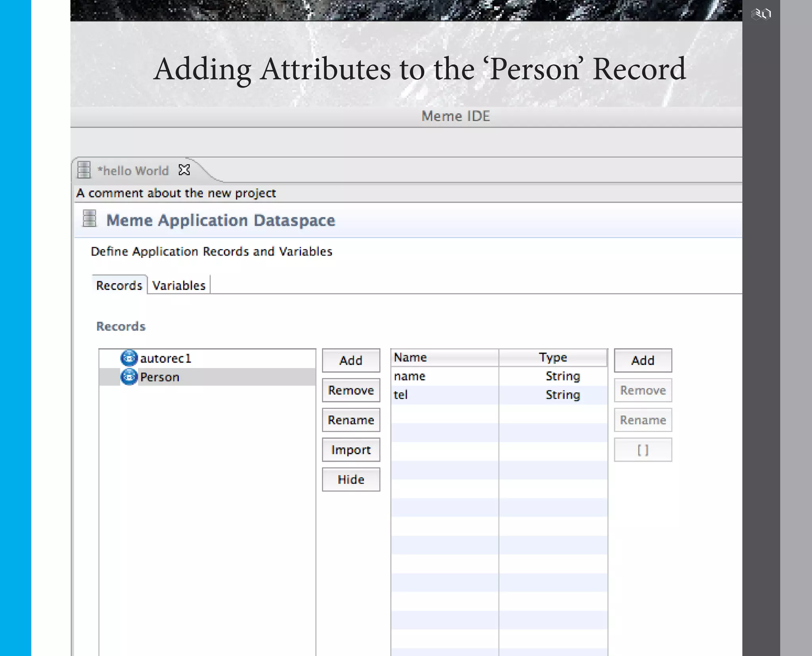The width and height of the screenshot is (812, 656).
Task: Click the Hide button
Action: (351, 480)
